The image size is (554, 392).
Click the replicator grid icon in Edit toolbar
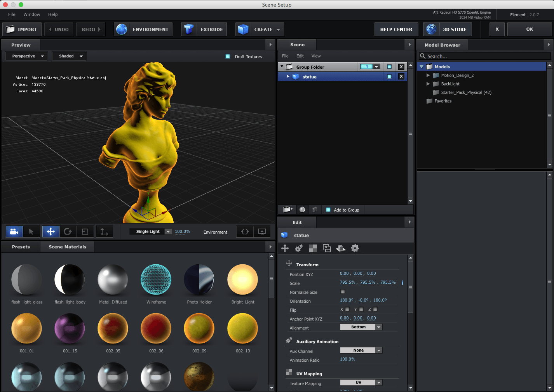point(327,248)
